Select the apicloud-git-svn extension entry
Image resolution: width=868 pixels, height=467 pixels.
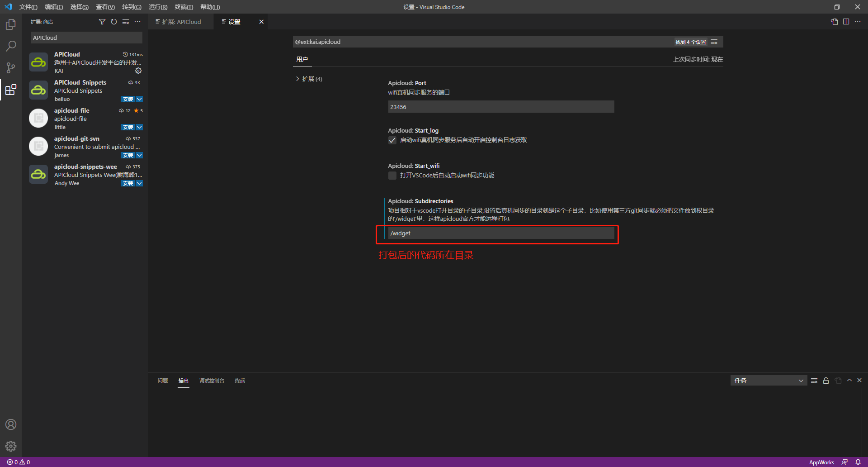pyautogui.click(x=85, y=147)
